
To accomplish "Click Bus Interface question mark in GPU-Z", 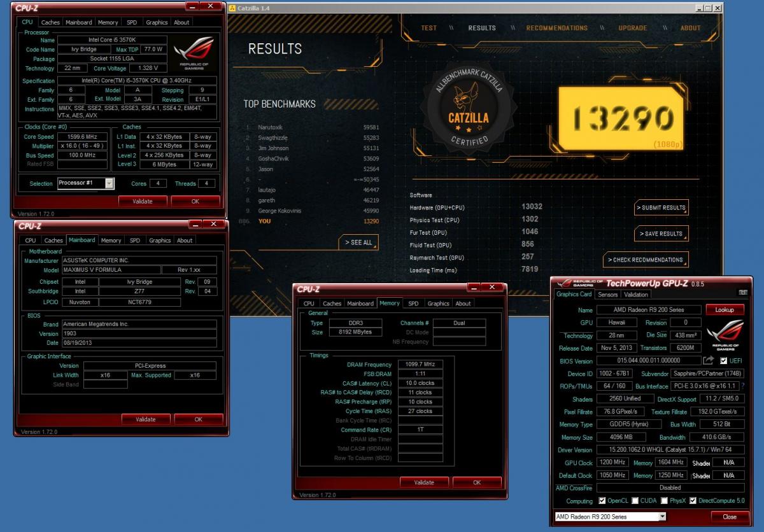I will (742, 386).
